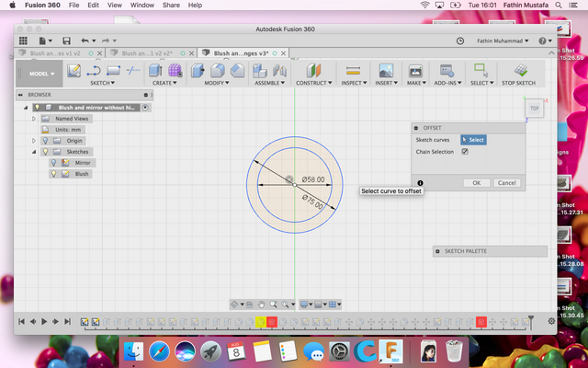Select the Joint tool icon

pos(279,70)
